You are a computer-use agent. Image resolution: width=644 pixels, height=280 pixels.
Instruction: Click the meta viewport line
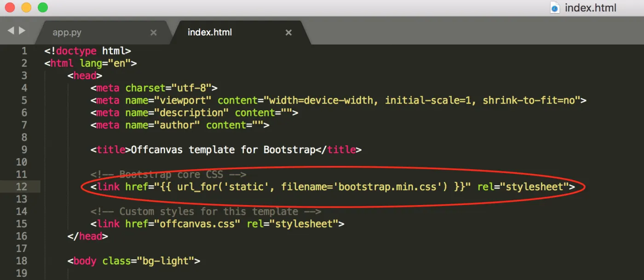tap(339, 100)
